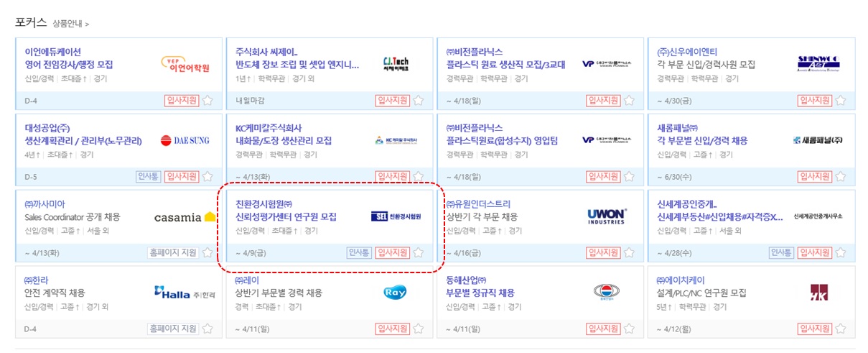Image resolution: width=868 pixels, height=353 pixels.
Task: Click 홈페이지 지원 on ㈜한라 card
Action: point(173,329)
